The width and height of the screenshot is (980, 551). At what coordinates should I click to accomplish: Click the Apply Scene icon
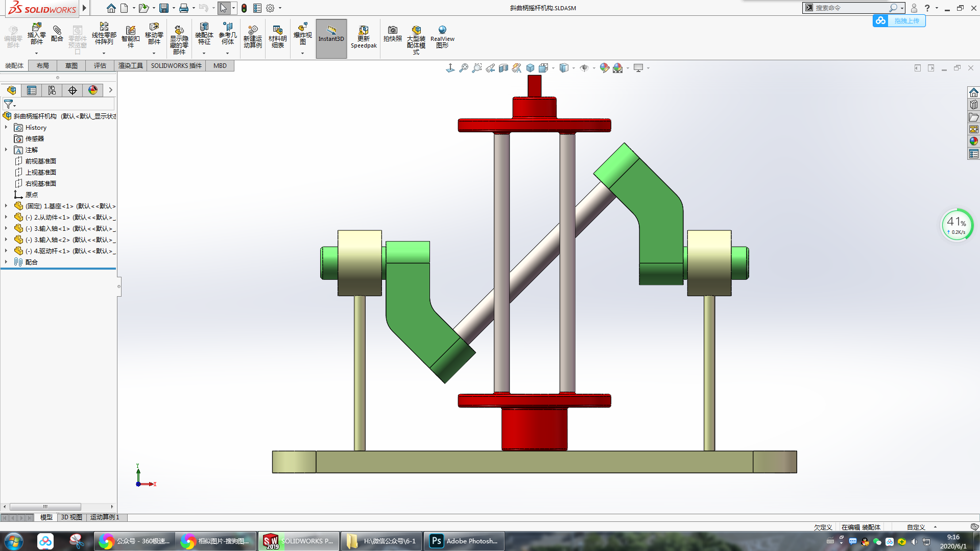[618, 68]
